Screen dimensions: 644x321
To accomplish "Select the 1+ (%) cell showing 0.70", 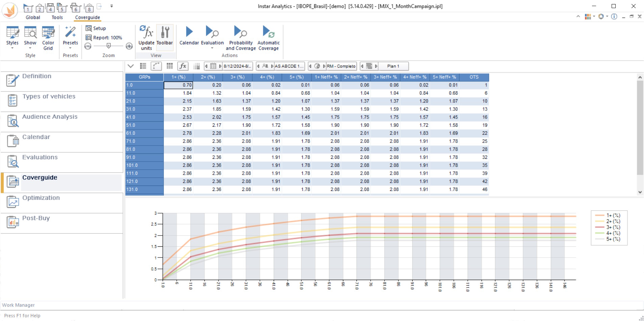I will (178, 85).
